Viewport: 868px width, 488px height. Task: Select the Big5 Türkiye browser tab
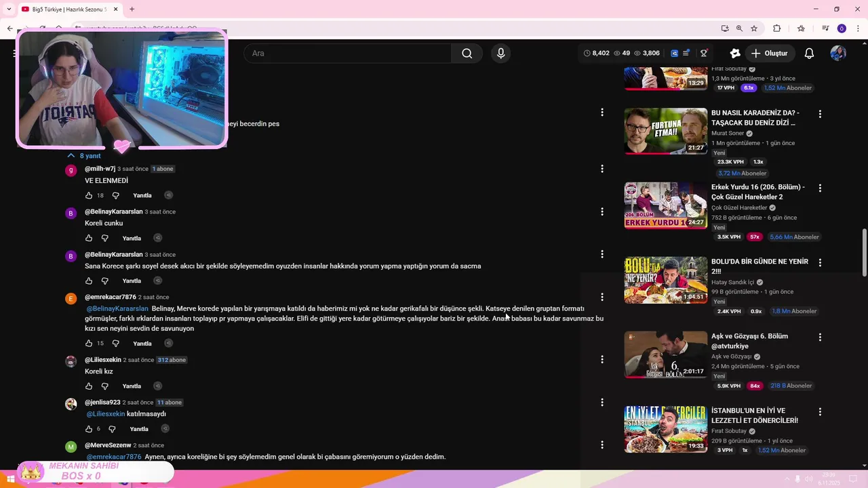click(68, 9)
